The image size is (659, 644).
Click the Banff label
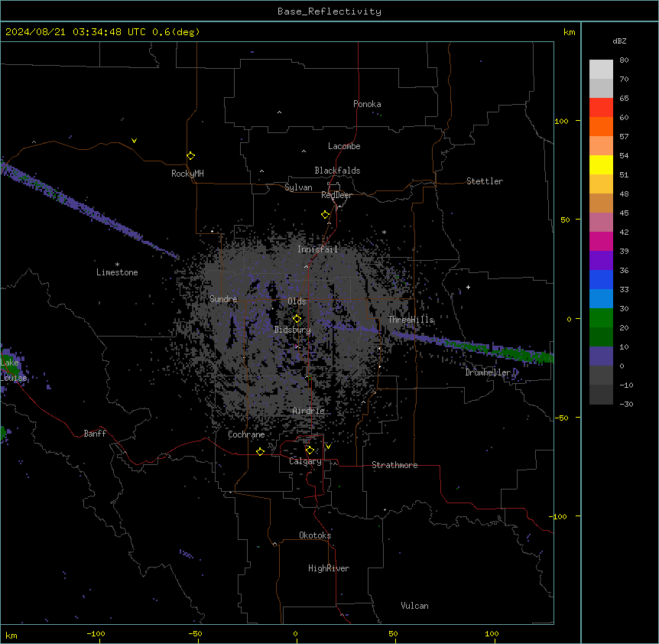click(x=95, y=434)
